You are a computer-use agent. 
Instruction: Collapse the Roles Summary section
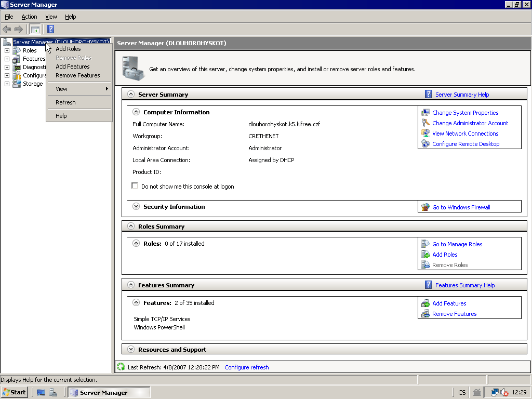pos(131,226)
